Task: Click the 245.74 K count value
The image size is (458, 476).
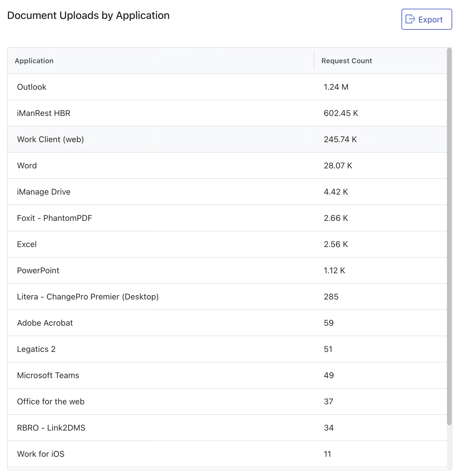Action: pyautogui.click(x=340, y=139)
